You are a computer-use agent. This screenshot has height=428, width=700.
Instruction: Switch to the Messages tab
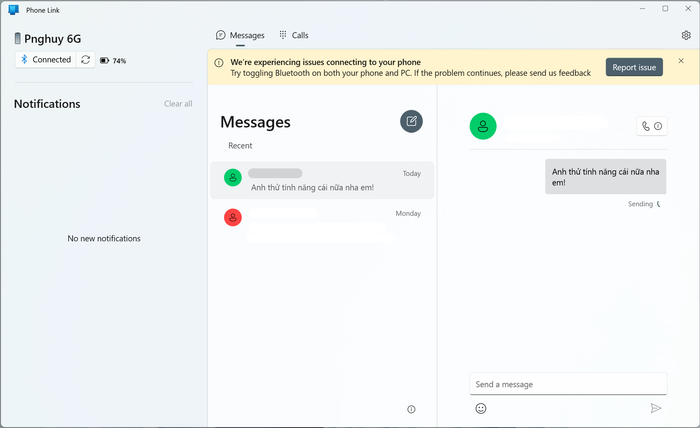(x=240, y=35)
